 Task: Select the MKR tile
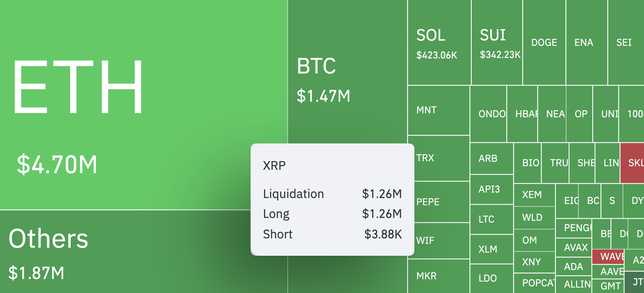tap(438, 276)
